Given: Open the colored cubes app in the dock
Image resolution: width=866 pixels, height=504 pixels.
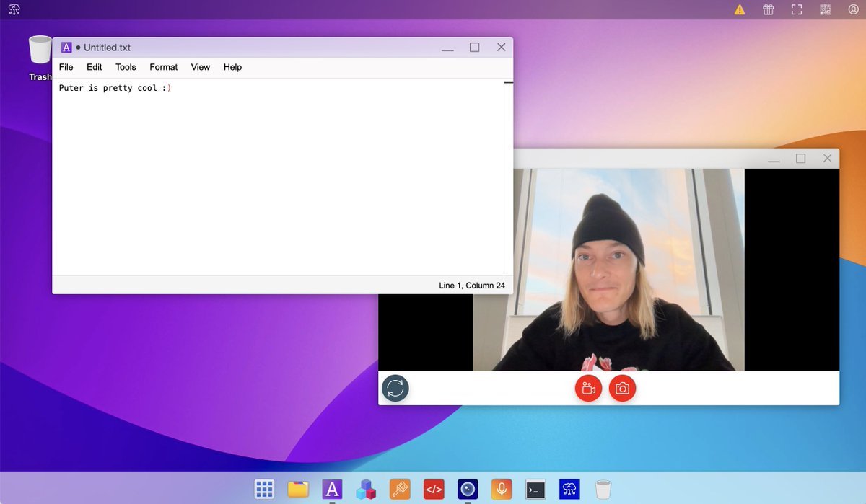Looking at the screenshot, I should pos(366,490).
